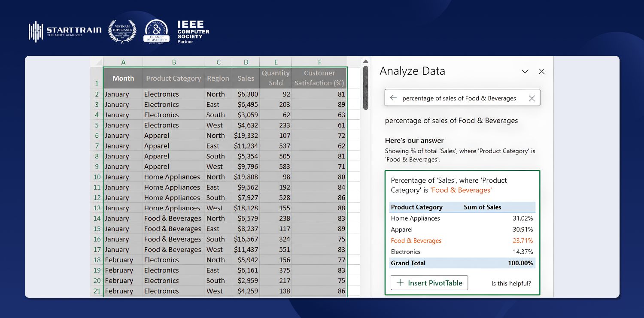Click the sales cell '$6,300'
The width and height of the screenshot is (644, 318).
click(x=246, y=94)
